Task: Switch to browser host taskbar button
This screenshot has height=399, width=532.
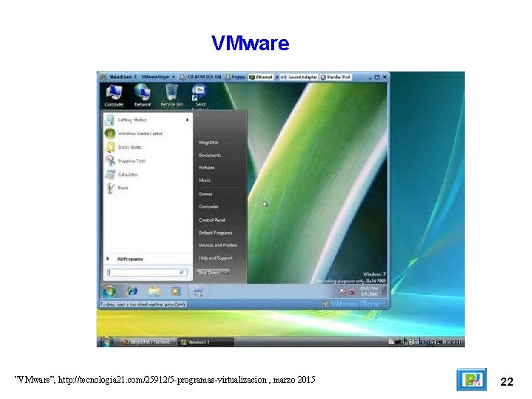Action: 149,342
